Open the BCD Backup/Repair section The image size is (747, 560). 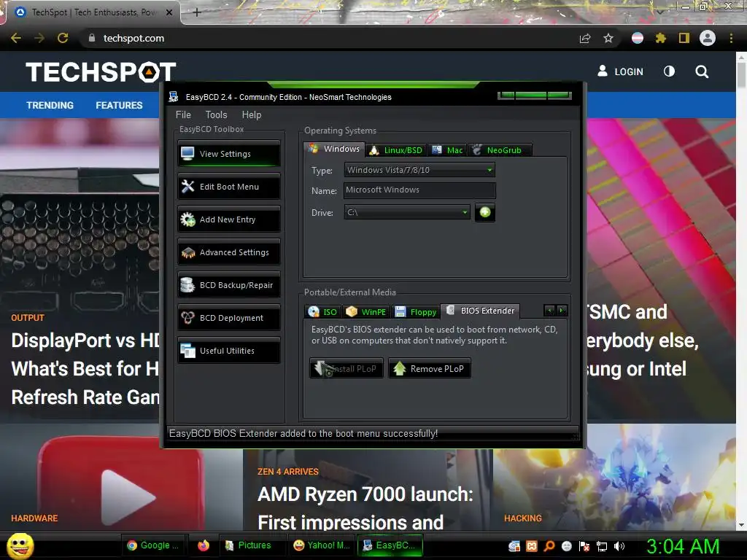[x=229, y=285]
